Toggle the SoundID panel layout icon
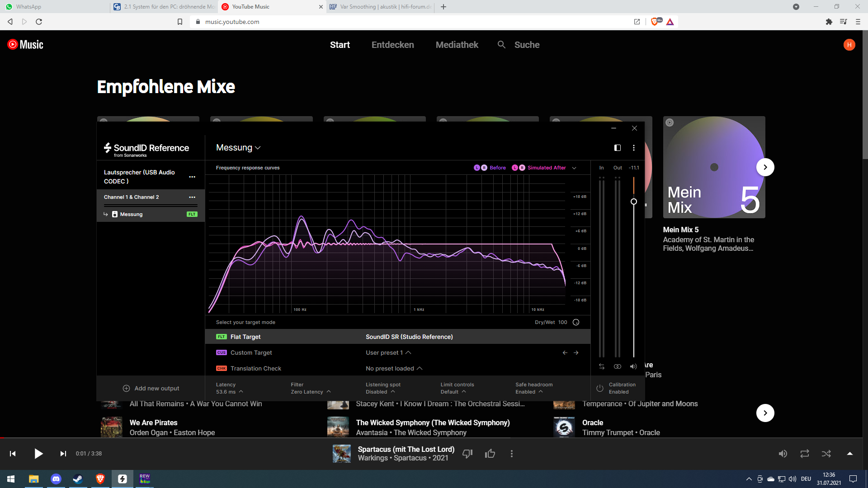 (618, 148)
